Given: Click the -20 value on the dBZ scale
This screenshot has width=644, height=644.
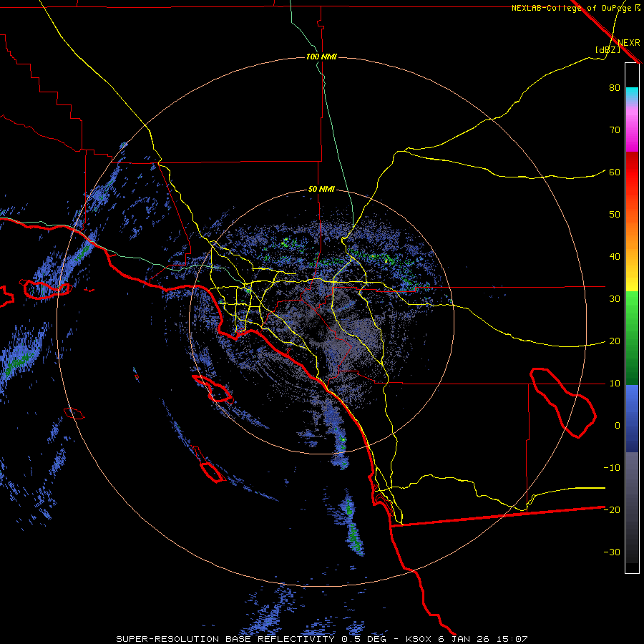Looking at the screenshot, I should point(612,510).
